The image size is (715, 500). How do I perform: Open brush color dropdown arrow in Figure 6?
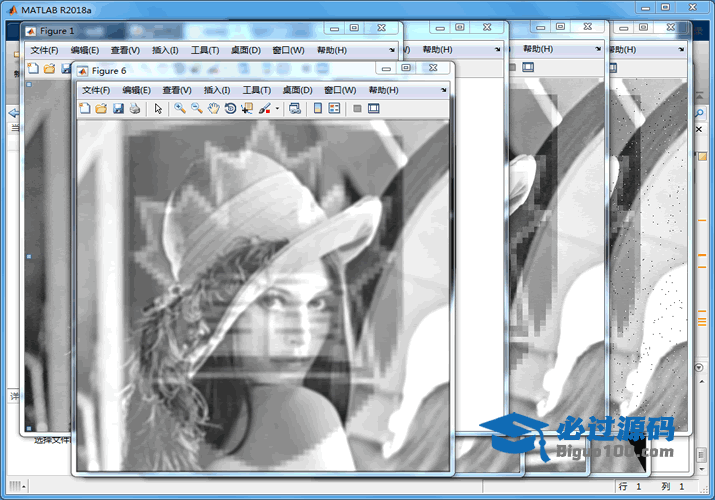pyautogui.click(x=277, y=108)
